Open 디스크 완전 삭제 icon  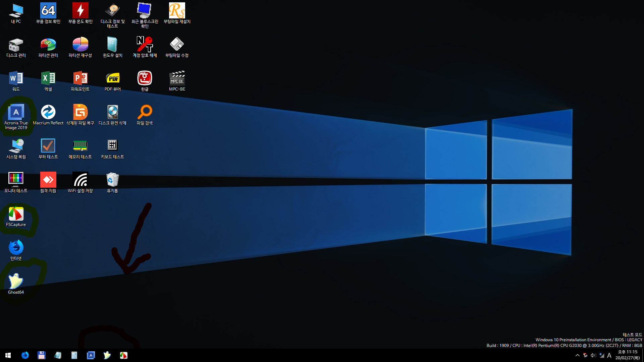112,115
